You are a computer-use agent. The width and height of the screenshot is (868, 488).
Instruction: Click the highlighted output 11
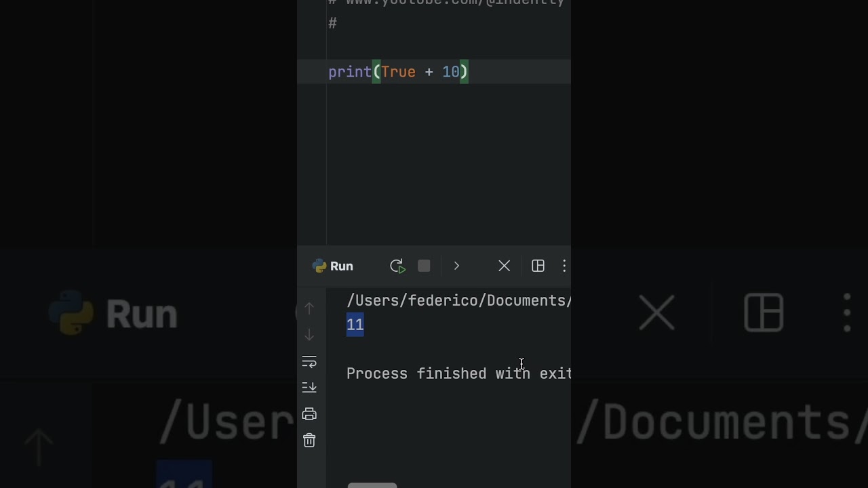point(355,325)
